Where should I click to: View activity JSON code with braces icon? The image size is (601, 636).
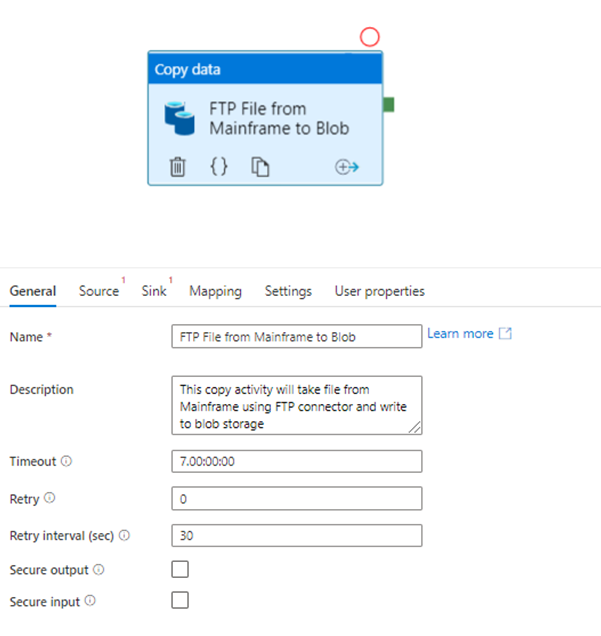click(219, 166)
